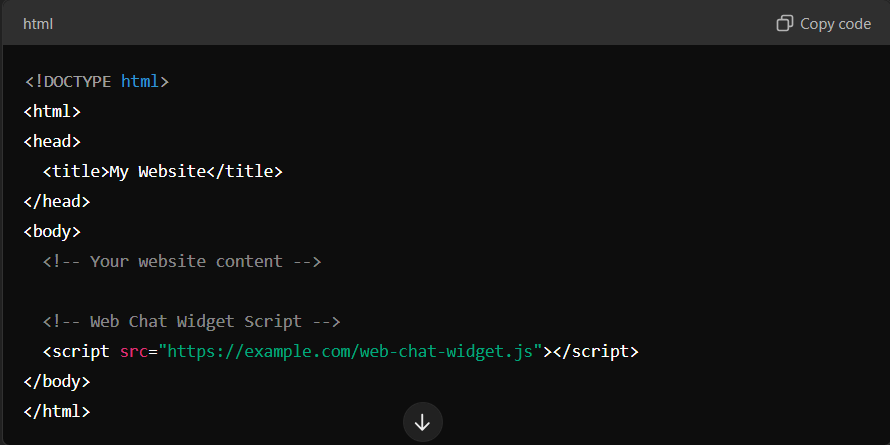Click the closing </head> tag
This screenshot has height=445, width=890.
point(57,201)
